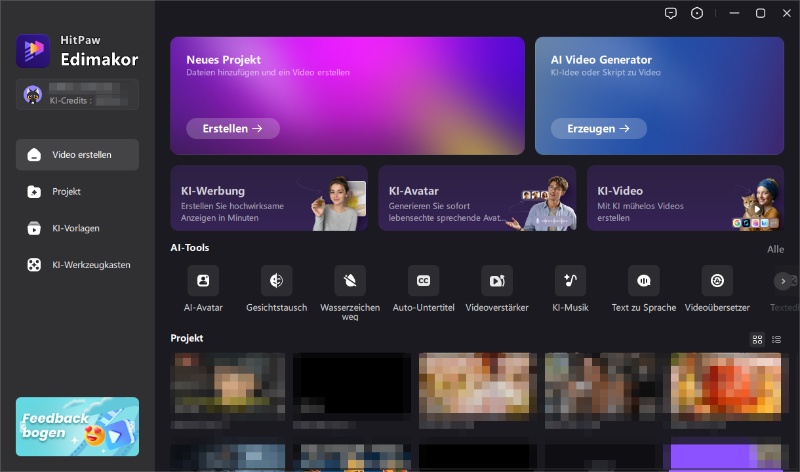Switch projects to list view
The width and height of the screenshot is (800, 472).
tap(777, 339)
